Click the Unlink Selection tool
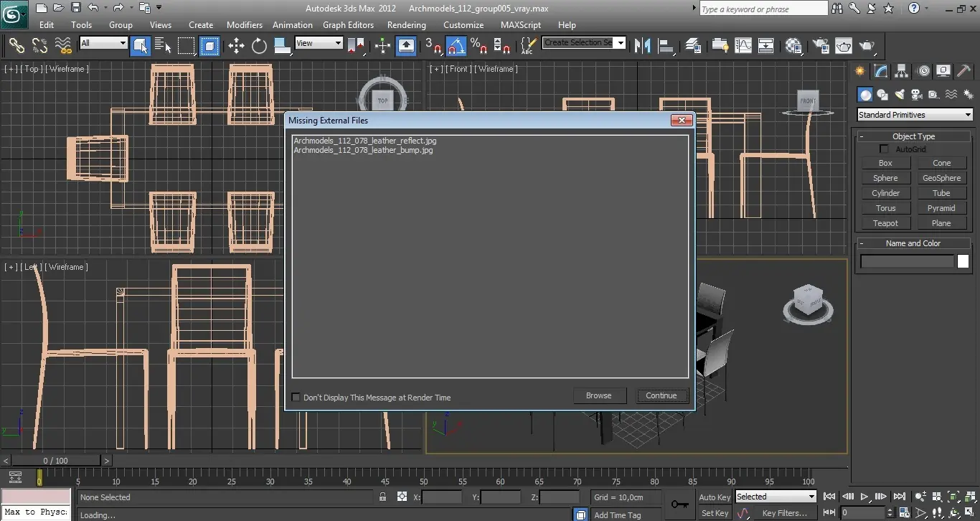Image resolution: width=980 pixels, height=521 pixels. pyautogui.click(x=40, y=45)
